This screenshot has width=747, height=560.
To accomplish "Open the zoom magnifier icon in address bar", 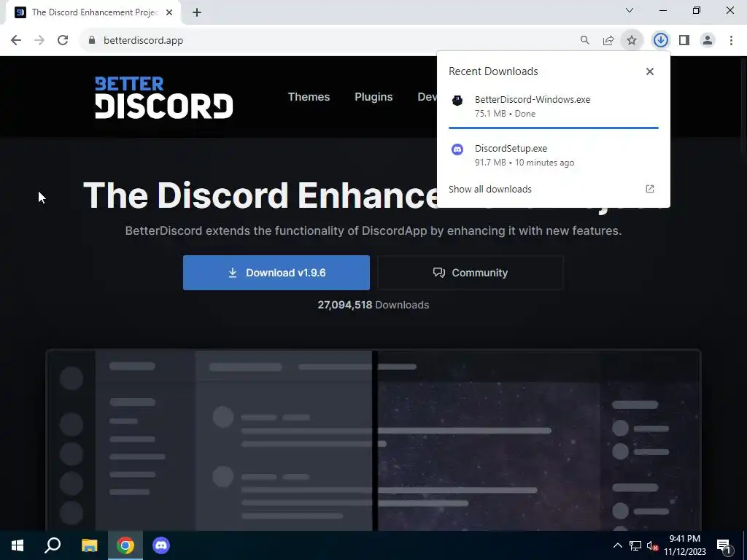I will point(584,41).
